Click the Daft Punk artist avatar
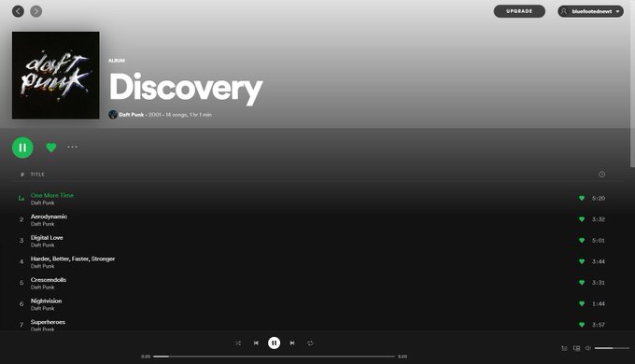The height and width of the screenshot is (364, 635). (x=113, y=115)
